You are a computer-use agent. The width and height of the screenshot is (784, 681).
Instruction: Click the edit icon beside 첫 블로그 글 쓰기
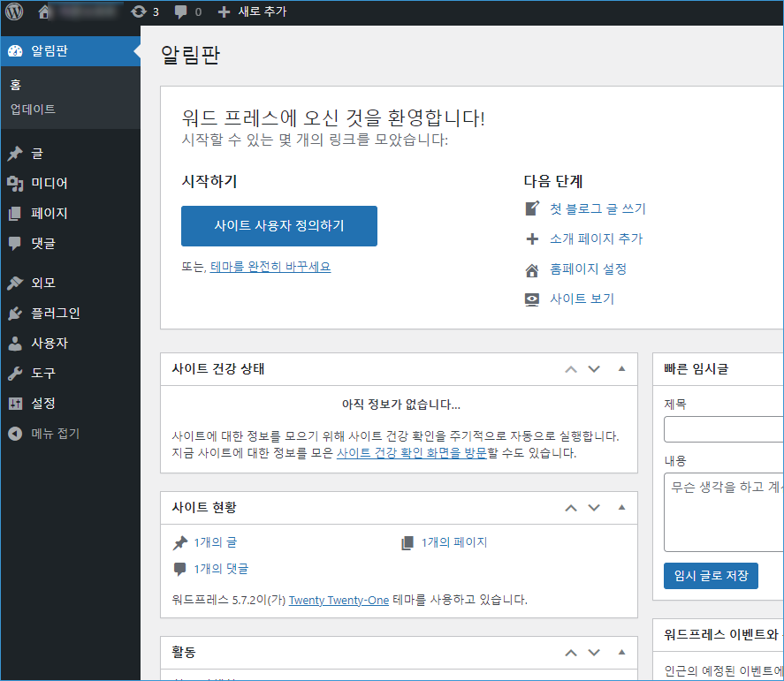pos(532,208)
